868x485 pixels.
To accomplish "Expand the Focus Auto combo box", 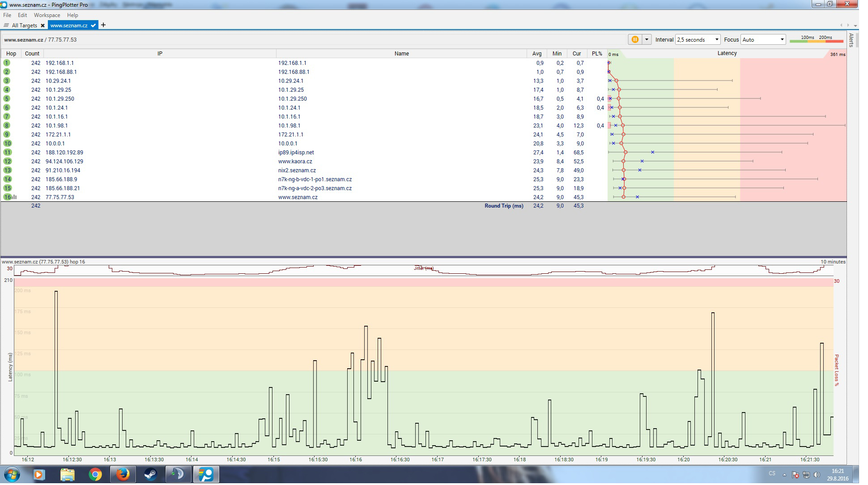I will pyautogui.click(x=763, y=40).
